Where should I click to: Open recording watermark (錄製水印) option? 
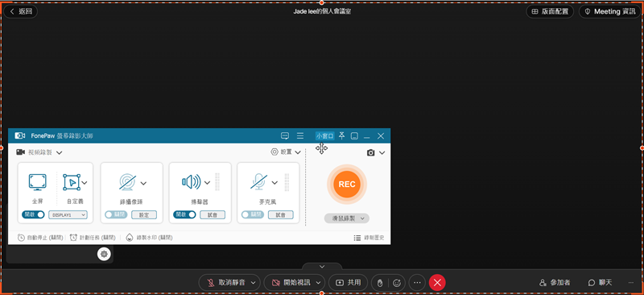pos(149,238)
